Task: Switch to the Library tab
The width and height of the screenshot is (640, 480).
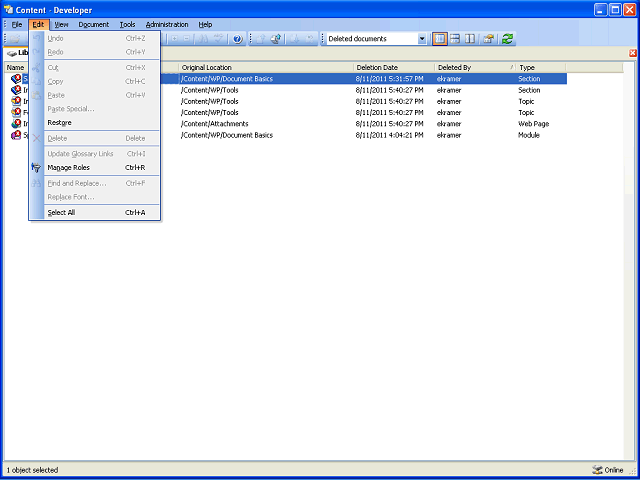Action: tap(18, 53)
